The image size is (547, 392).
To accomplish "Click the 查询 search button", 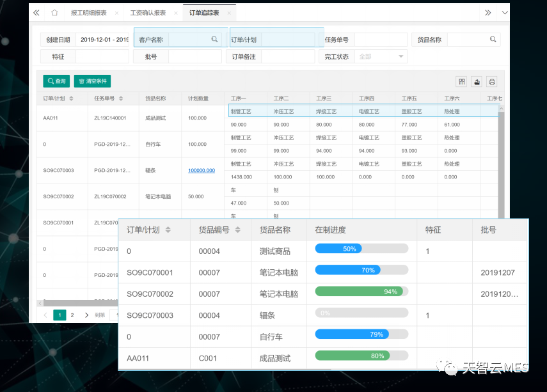I will tap(57, 81).
